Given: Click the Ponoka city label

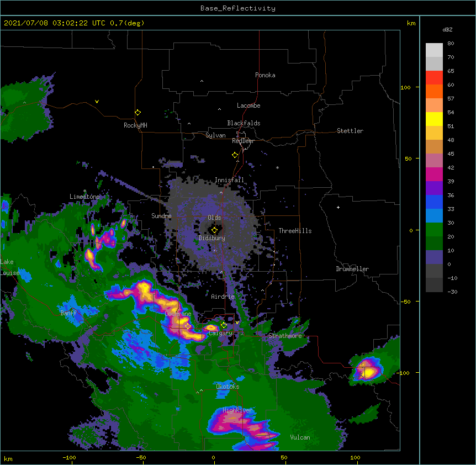Looking at the screenshot, I should pos(265,75).
